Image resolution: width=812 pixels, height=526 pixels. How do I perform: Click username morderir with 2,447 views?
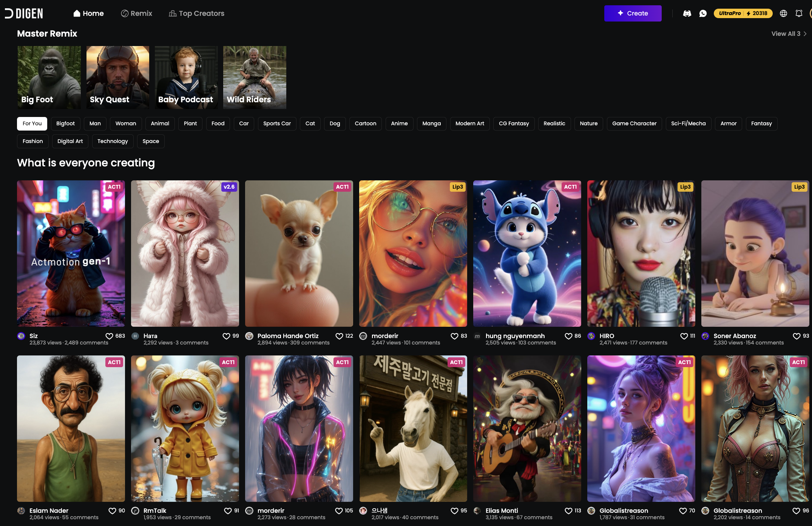point(385,336)
